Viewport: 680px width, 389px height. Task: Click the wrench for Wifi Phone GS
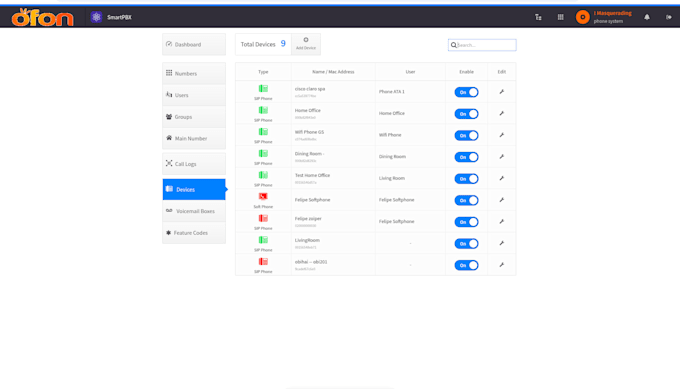tap(501, 135)
